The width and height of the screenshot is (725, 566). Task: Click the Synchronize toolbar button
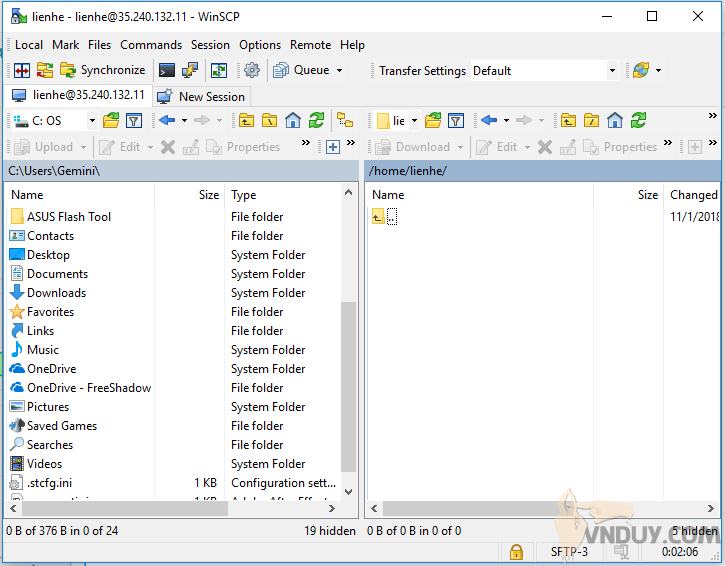[x=103, y=70]
